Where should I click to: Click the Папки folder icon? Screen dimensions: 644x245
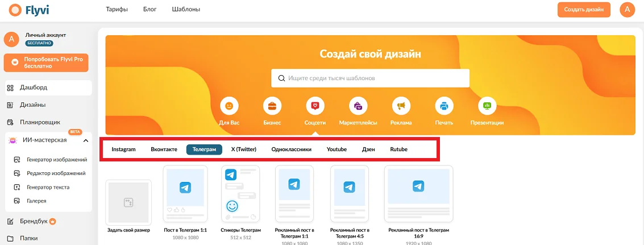[11, 238]
